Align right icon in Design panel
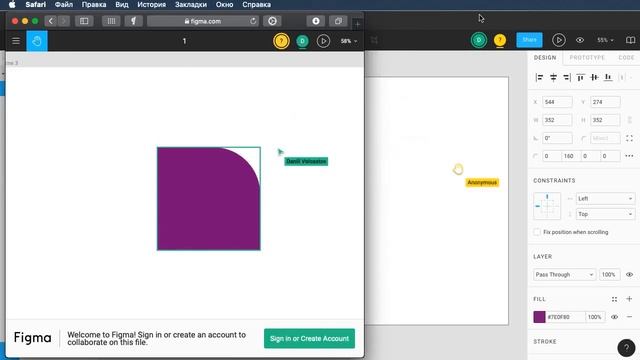Image resolution: width=640 pixels, height=360 pixels. [x=567, y=77]
